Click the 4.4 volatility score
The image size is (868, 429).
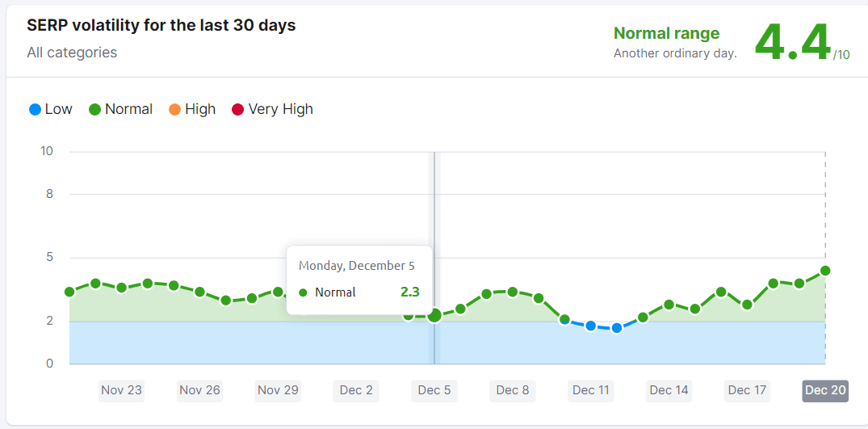[792, 43]
